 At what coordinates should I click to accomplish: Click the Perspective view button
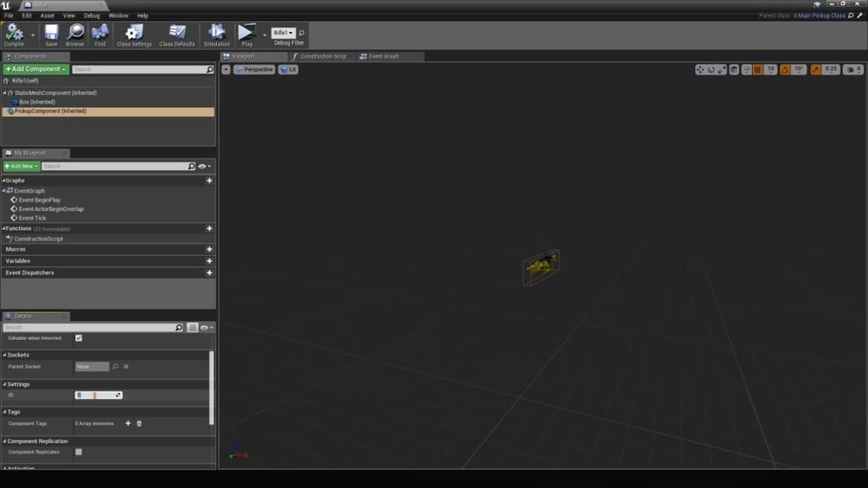[253, 69]
